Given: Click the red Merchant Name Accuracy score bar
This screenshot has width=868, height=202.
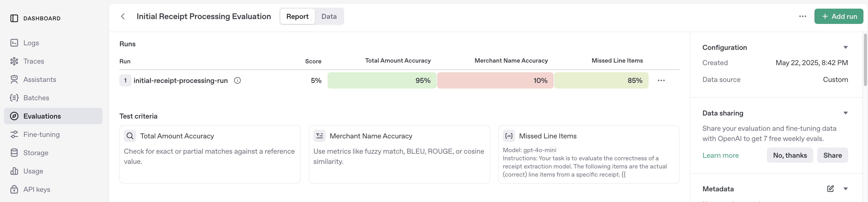Looking at the screenshot, I should click(495, 80).
